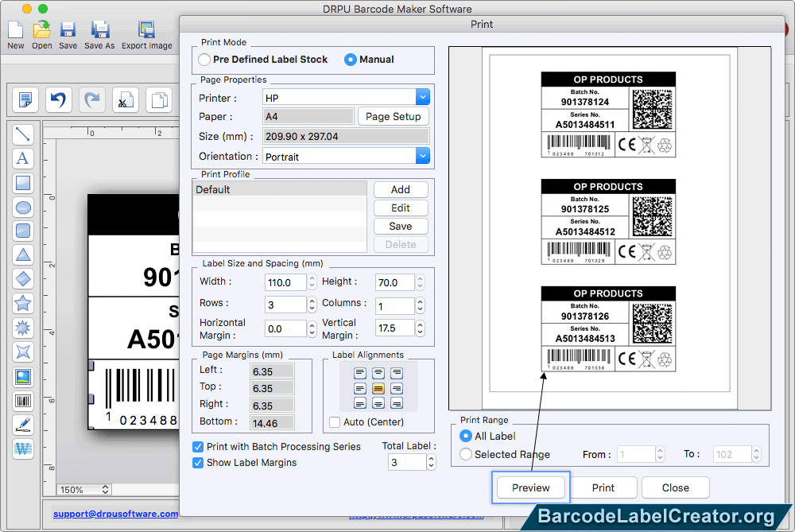This screenshot has width=795, height=532.
Task: Click the Page Setup button
Action: tap(394, 116)
